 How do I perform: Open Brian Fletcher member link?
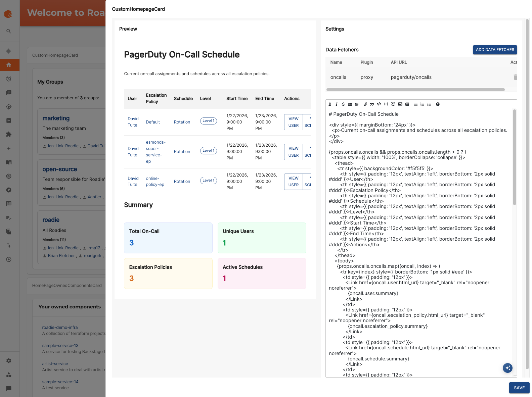tap(61, 256)
